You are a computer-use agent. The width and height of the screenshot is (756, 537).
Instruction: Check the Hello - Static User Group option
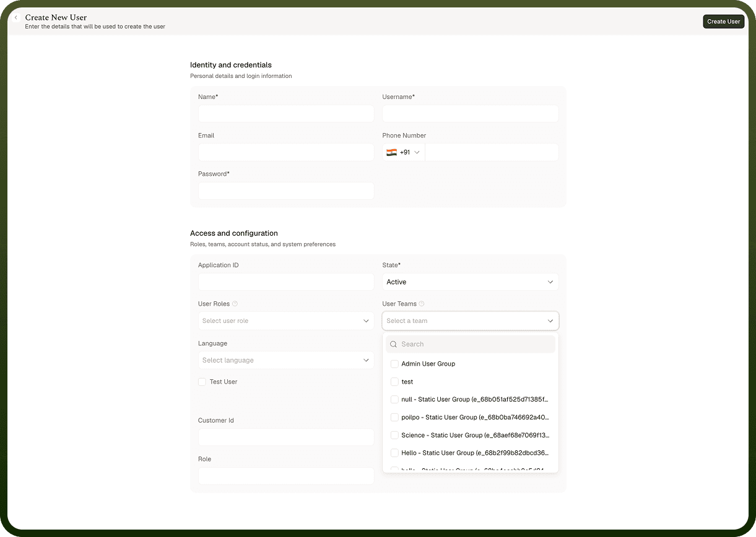(x=394, y=453)
